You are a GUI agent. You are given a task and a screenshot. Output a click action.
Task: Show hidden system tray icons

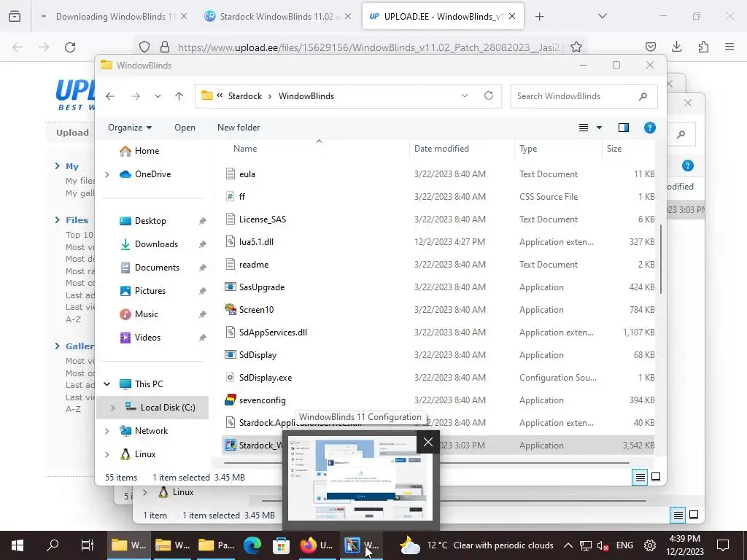click(568, 545)
